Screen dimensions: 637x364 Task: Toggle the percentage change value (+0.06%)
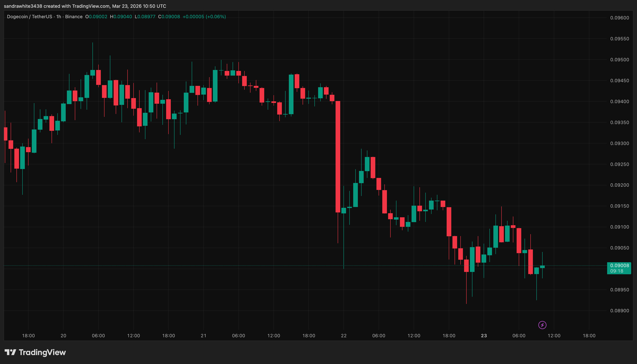[x=216, y=17]
